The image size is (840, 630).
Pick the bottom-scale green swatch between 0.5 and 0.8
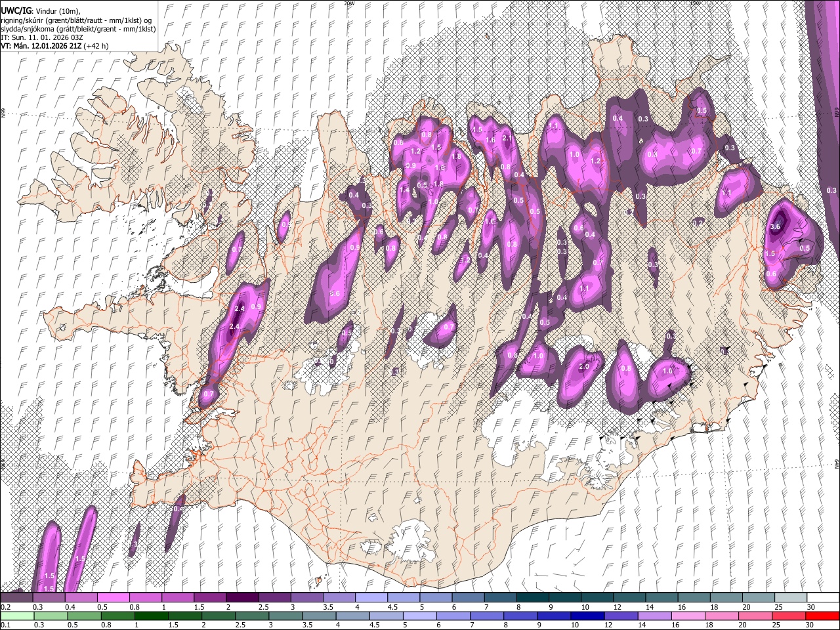click(x=84, y=616)
